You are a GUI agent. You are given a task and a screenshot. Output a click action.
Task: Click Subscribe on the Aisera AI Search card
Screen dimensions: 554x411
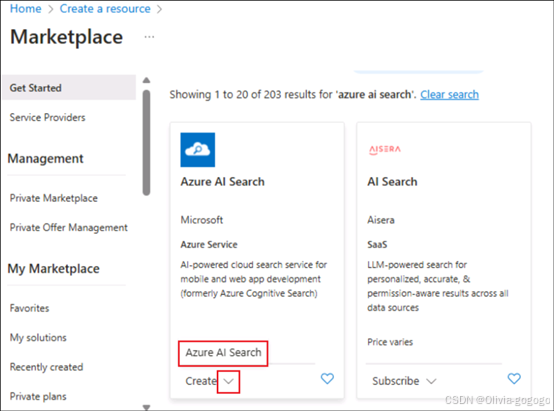click(396, 381)
